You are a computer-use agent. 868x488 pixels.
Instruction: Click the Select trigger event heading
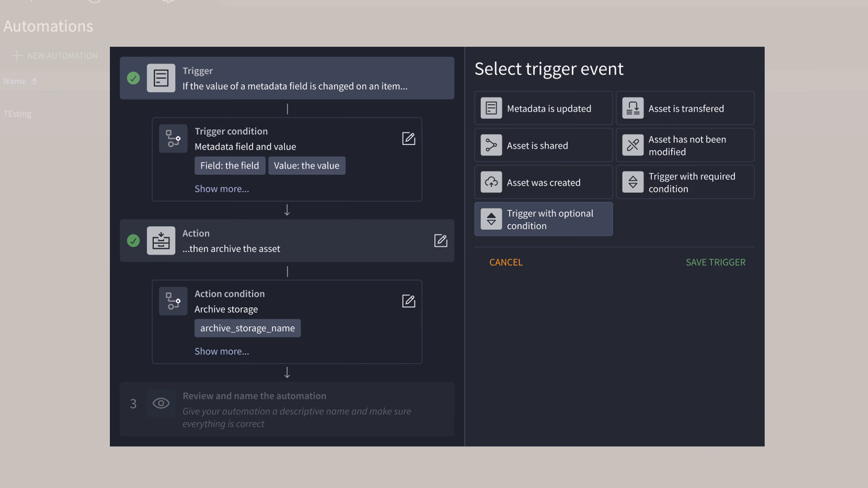[x=549, y=69]
